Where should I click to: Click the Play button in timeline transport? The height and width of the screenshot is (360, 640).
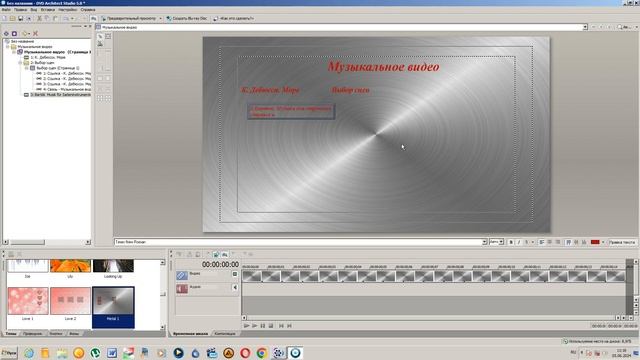(254, 326)
